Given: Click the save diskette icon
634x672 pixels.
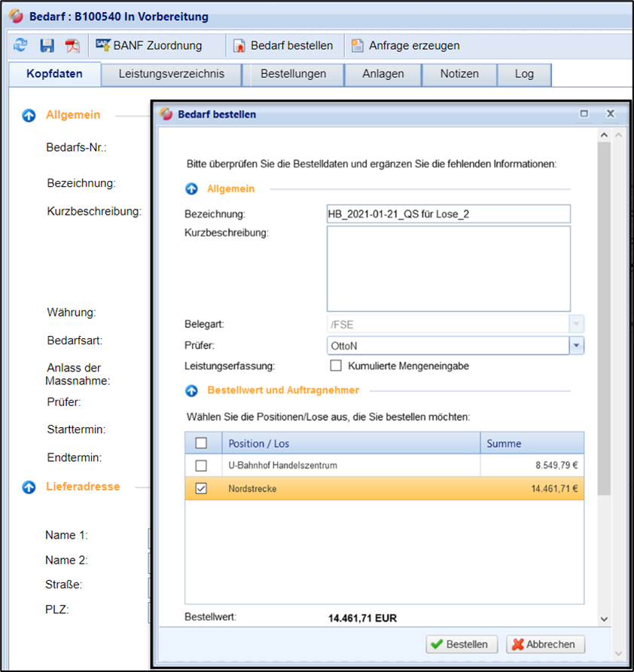Looking at the screenshot, I should click(47, 46).
